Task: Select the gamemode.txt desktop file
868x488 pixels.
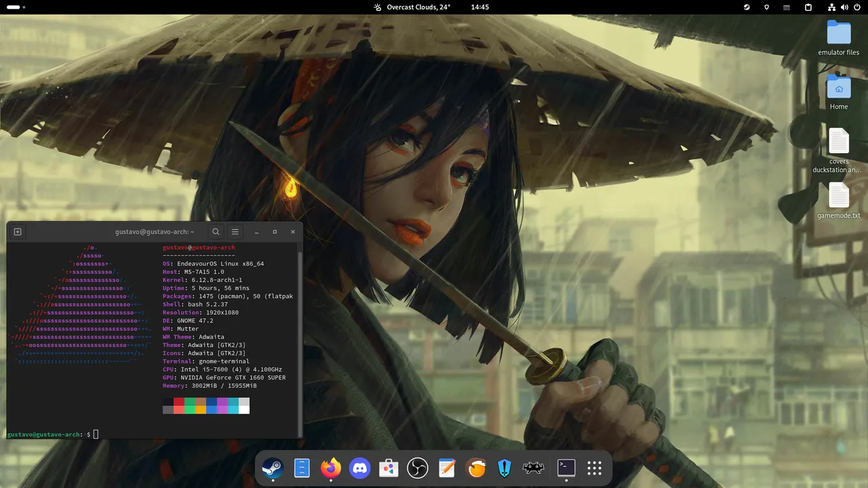Action: click(839, 201)
